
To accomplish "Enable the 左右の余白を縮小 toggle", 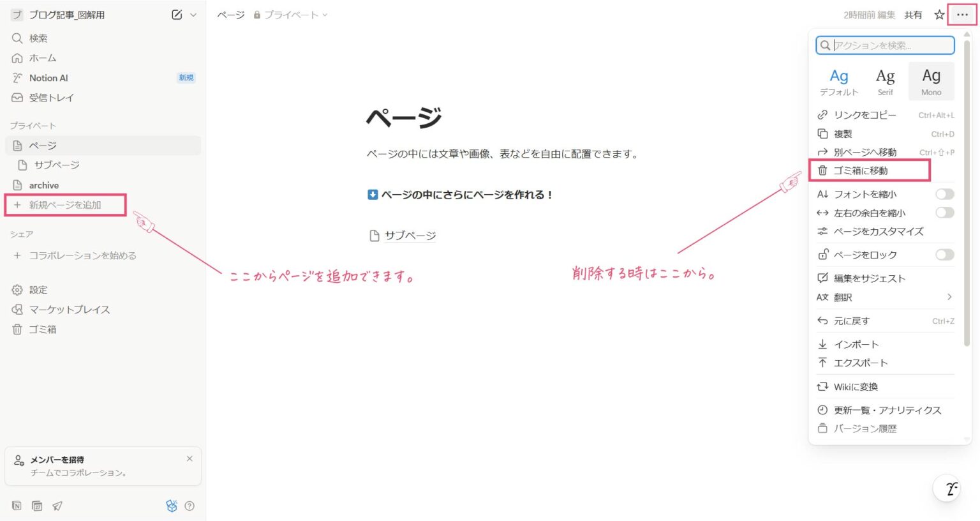I will coord(944,213).
